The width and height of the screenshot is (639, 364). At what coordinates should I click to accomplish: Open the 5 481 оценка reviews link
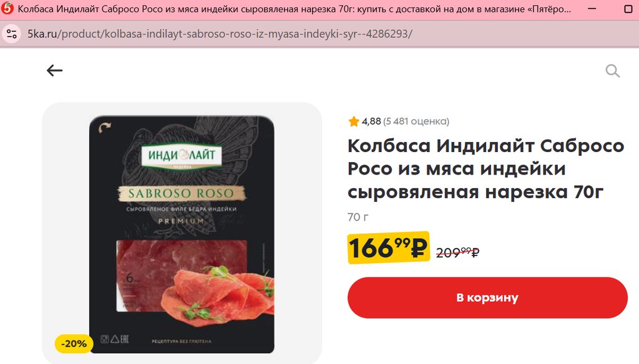coord(416,122)
